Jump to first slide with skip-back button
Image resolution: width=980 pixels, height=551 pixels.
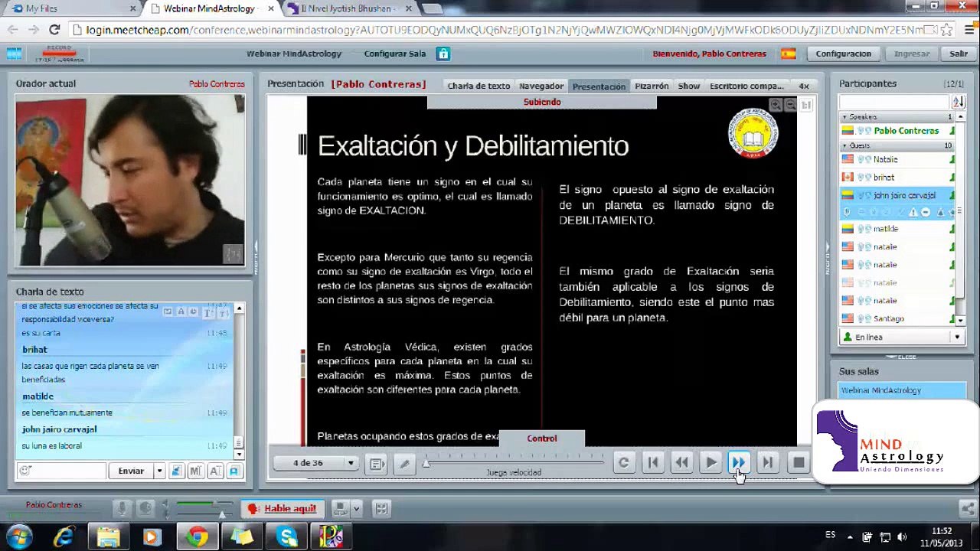652,463
